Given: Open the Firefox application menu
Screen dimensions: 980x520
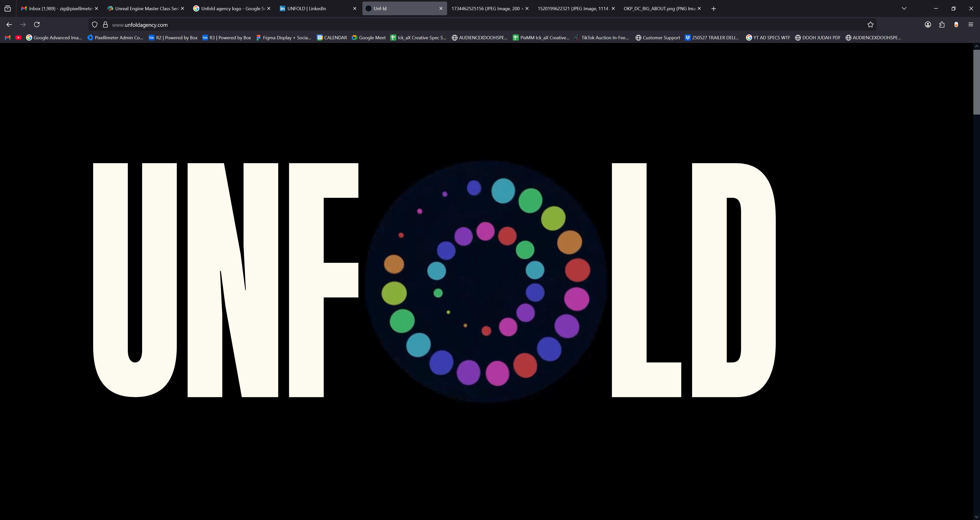Looking at the screenshot, I should [x=971, y=25].
